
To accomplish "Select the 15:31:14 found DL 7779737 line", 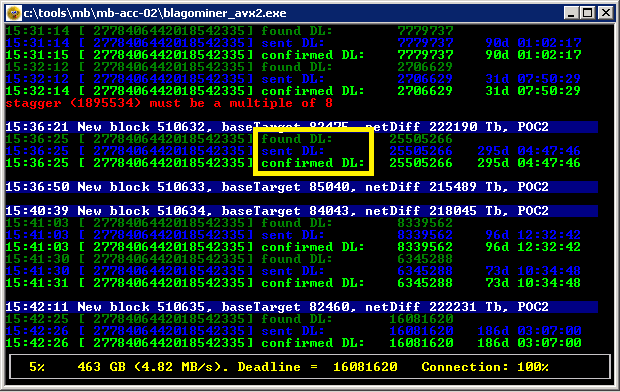I will coord(230,31).
